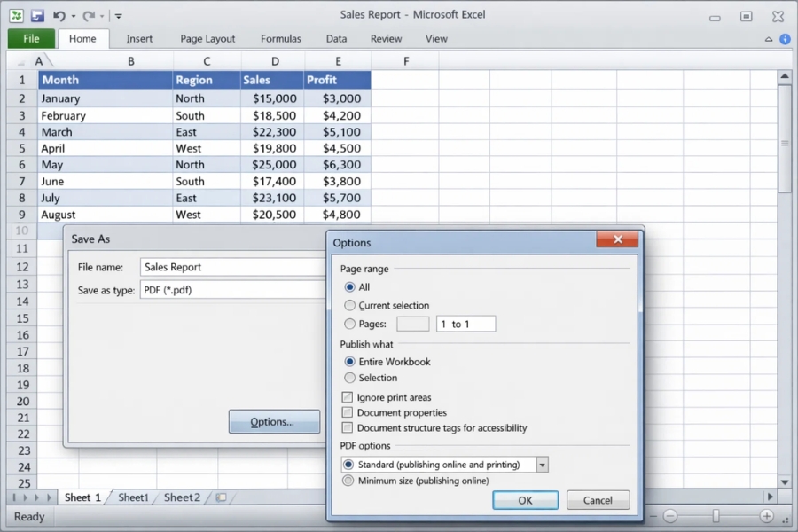Switch to the Formulas ribbon tab

coord(280,39)
